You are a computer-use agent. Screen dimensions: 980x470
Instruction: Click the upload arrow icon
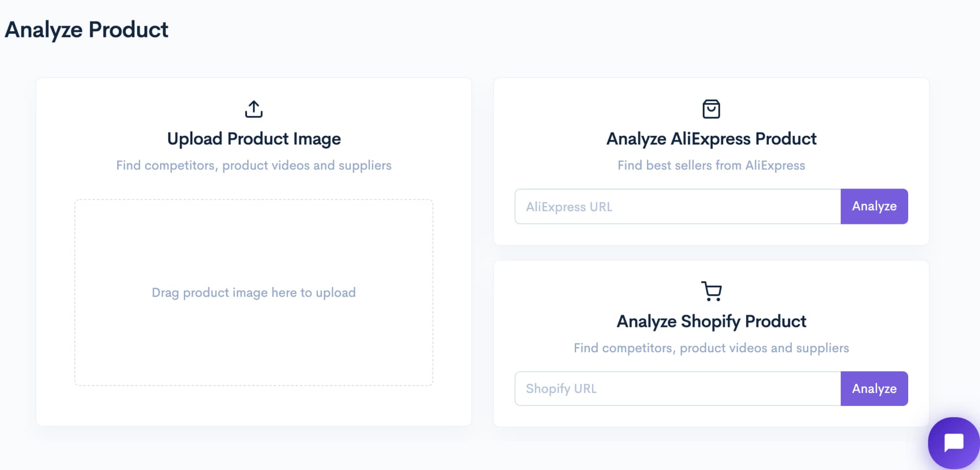(254, 109)
